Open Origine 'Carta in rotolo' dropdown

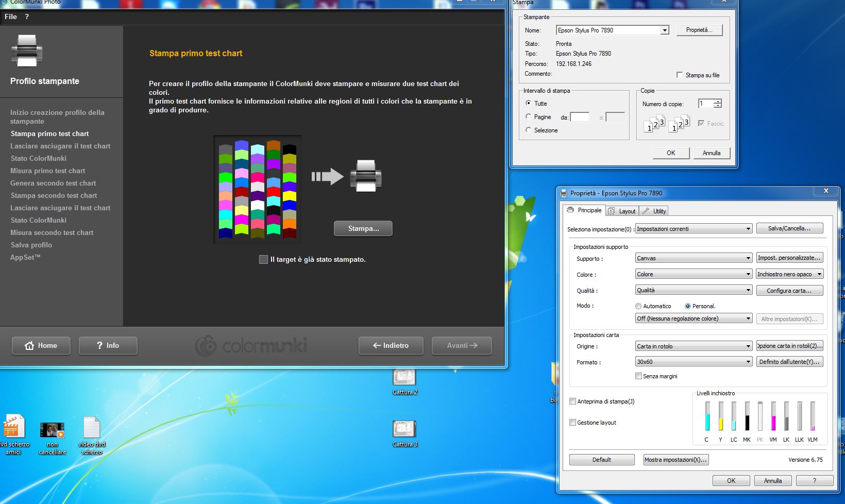694,346
